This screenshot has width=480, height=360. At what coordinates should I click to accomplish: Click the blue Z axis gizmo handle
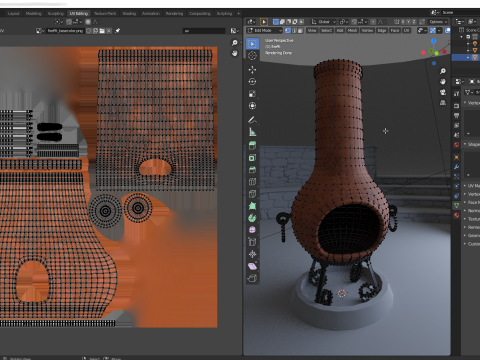tap(433, 41)
